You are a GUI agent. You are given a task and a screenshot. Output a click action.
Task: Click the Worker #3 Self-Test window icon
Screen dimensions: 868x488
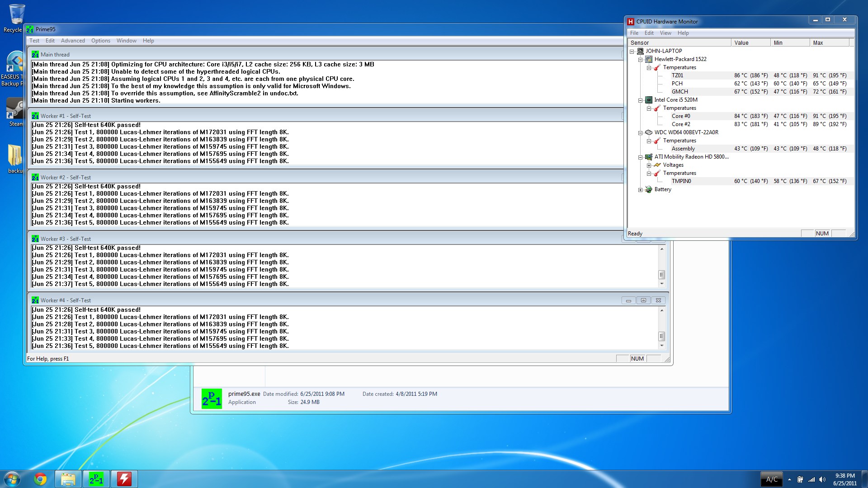click(35, 239)
